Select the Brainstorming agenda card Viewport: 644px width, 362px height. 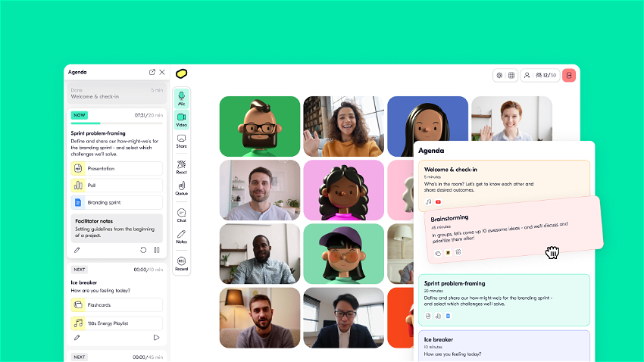tap(514, 229)
